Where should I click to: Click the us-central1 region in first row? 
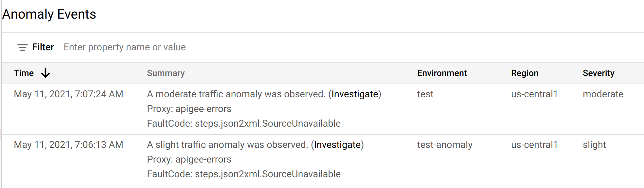[x=534, y=94]
